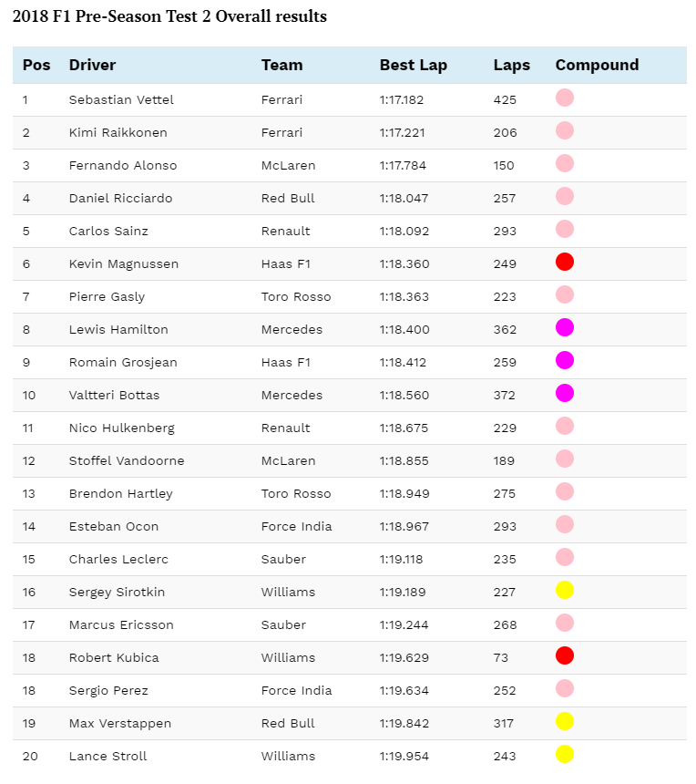Click the Compound column header
Image resolution: width=696 pixels, height=784 pixels.
pos(597,65)
